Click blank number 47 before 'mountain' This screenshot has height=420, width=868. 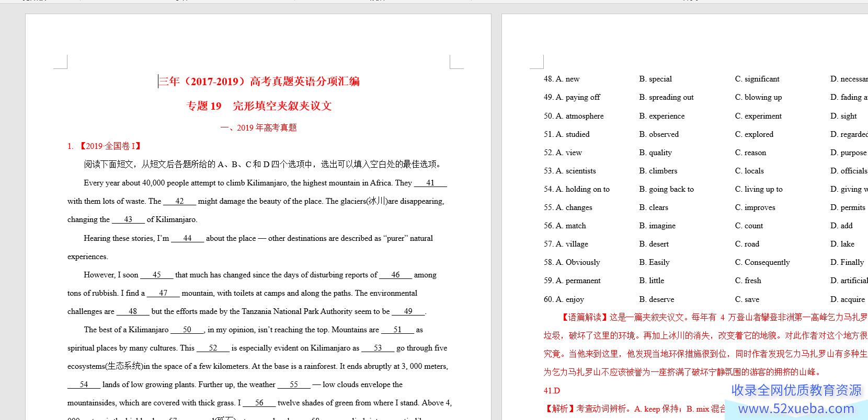163,293
